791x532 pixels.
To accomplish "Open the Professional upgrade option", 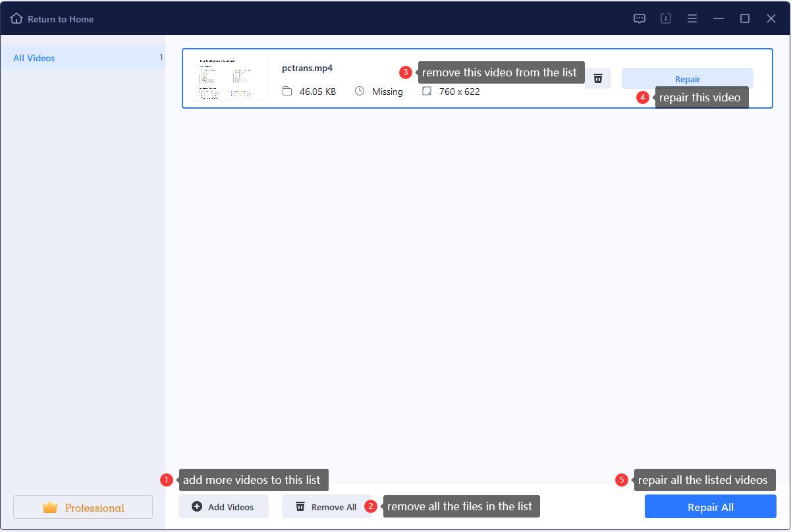I will (82, 507).
